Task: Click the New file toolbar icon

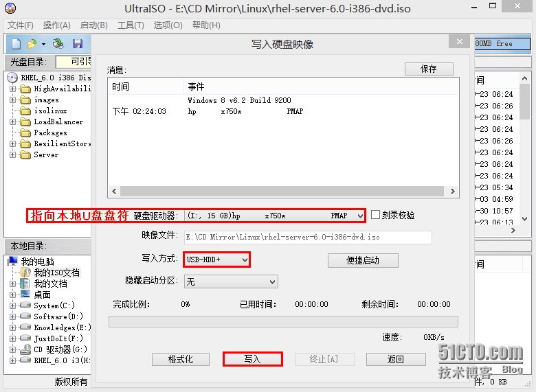Action: (x=16, y=44)
